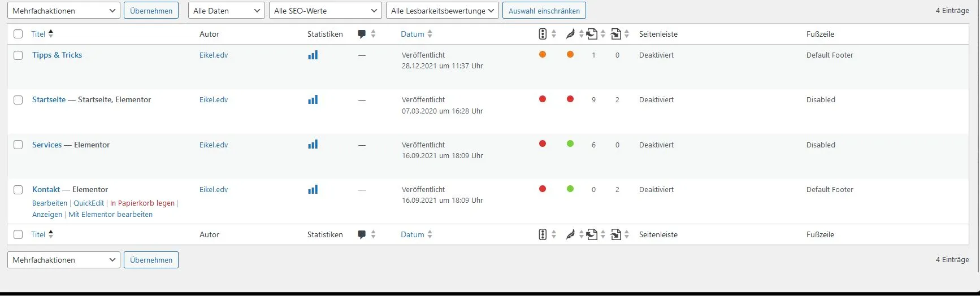This screenshot has width=980, height=296.
Task: Sort by received internal links icon in top header
Action: tap(616, 34)
